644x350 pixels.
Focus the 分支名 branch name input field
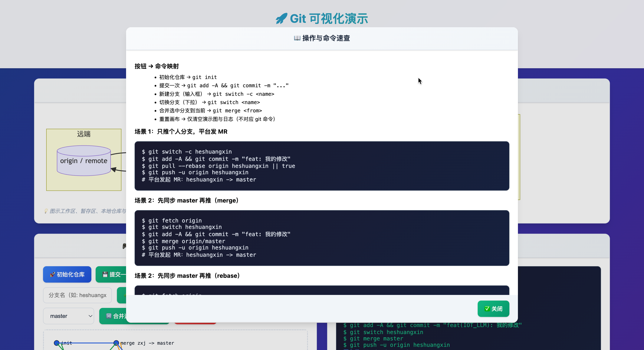(77, 295)
